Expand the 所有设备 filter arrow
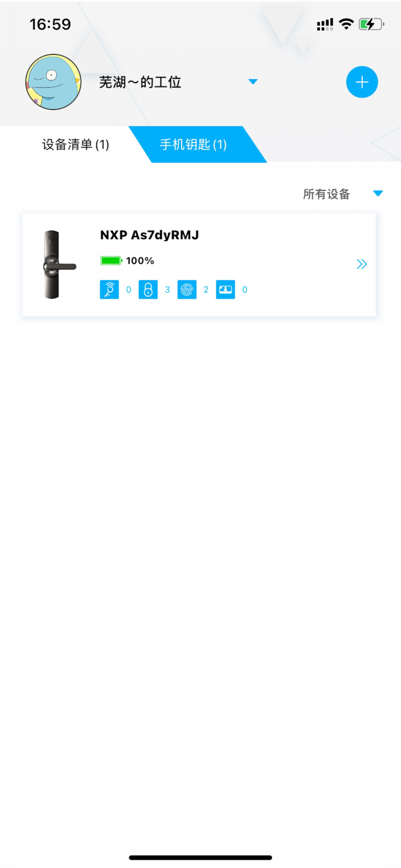401x868 pixels. [x=378, y=193]
